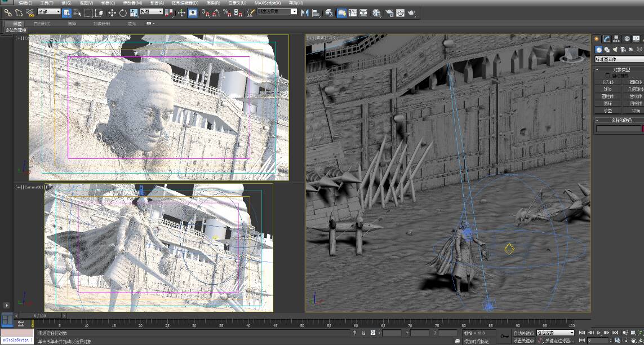
Task: Enable 自动栅格 checkbox
Action: tap(608, 76)
